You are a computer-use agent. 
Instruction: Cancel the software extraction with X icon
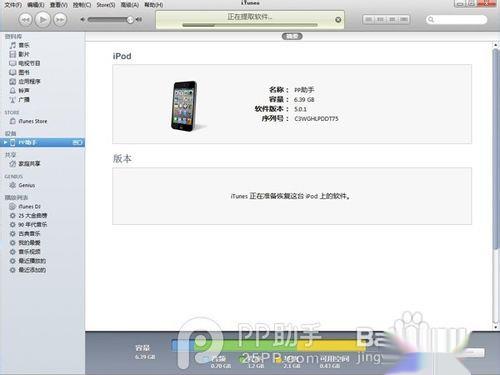tap(338, 20)
